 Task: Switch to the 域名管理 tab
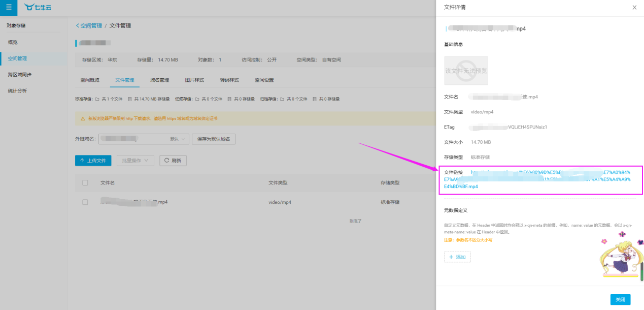(x=159, y=80)
